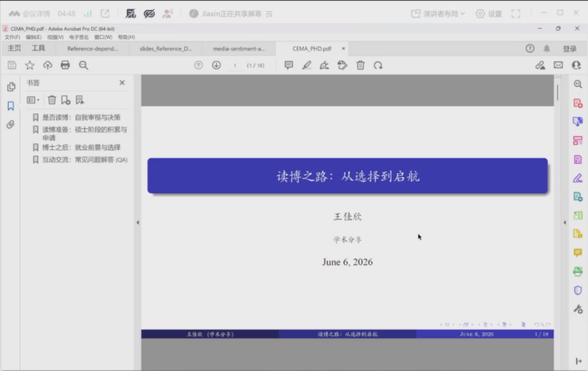Image resolution: width=588 pixels, height=371 pixels.
Task: Select the sign/fill pen tool
Action: click(x=324, y=65)
